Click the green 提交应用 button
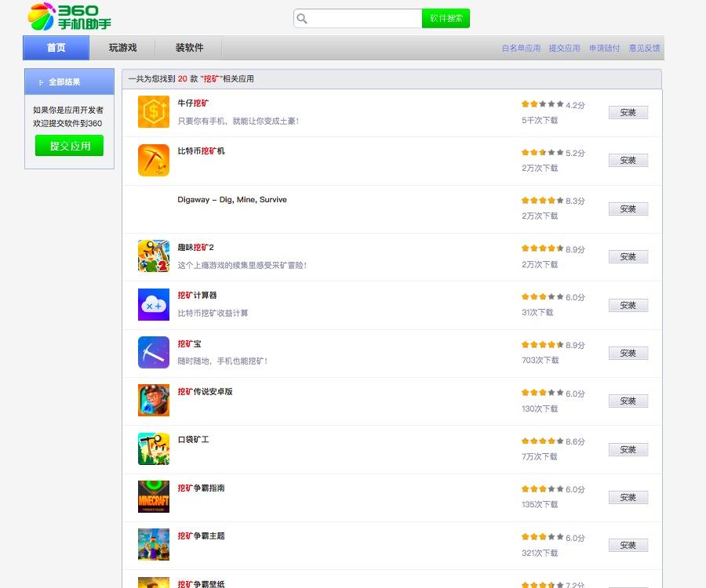 [69, 146]
